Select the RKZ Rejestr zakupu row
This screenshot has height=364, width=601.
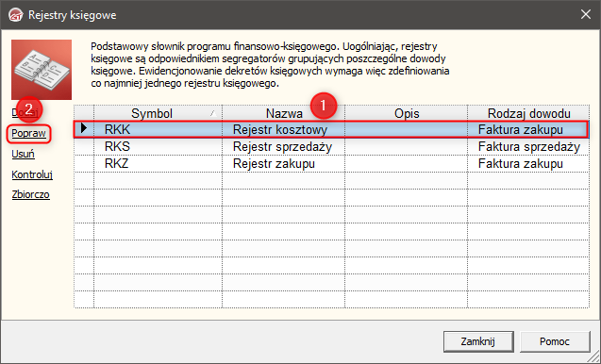tap(331, 163)
